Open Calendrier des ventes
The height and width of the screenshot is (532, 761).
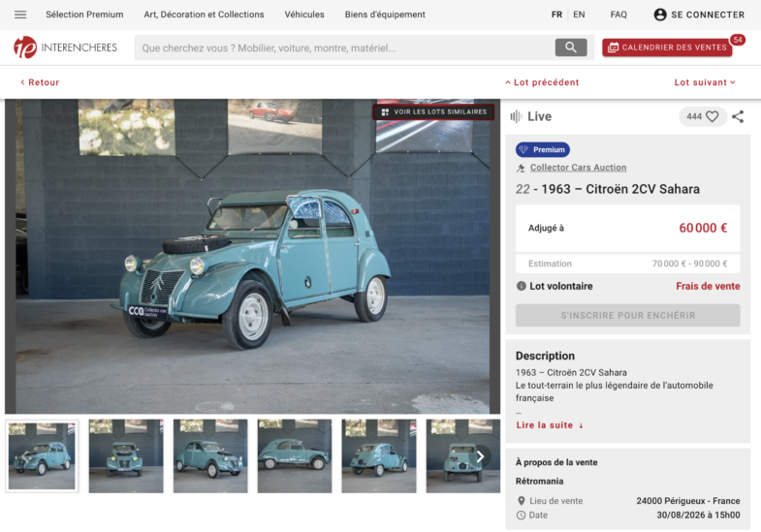click(x=667, y=47)
